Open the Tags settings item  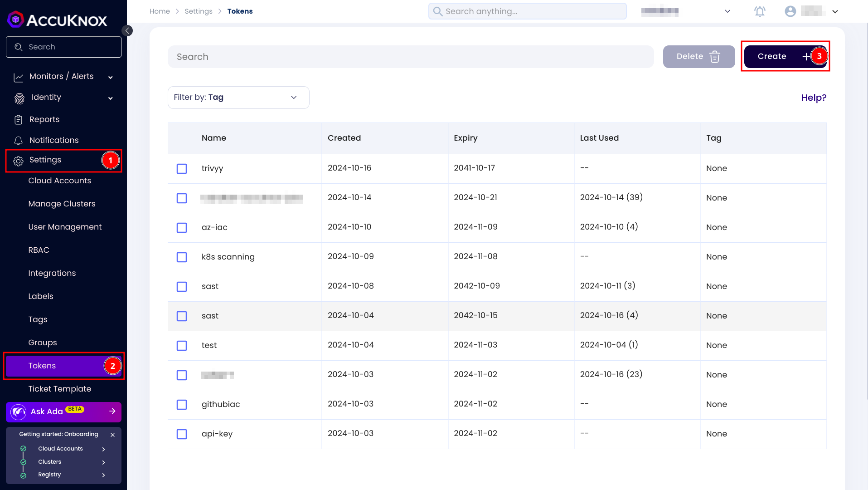38,319
